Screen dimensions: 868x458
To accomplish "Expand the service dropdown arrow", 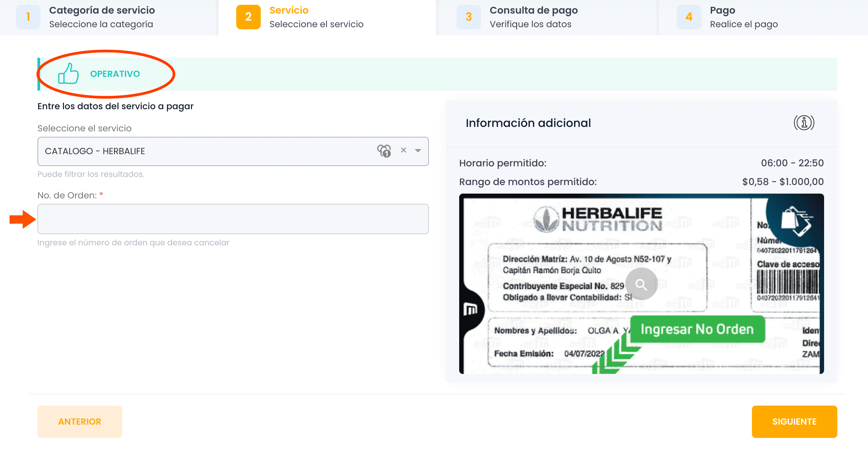I will pyautogui.click(x=418, y=150).
